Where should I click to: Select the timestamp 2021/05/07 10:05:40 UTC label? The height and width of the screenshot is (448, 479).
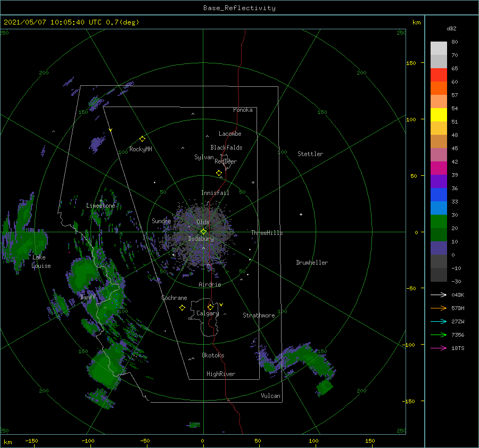point(52,22)
